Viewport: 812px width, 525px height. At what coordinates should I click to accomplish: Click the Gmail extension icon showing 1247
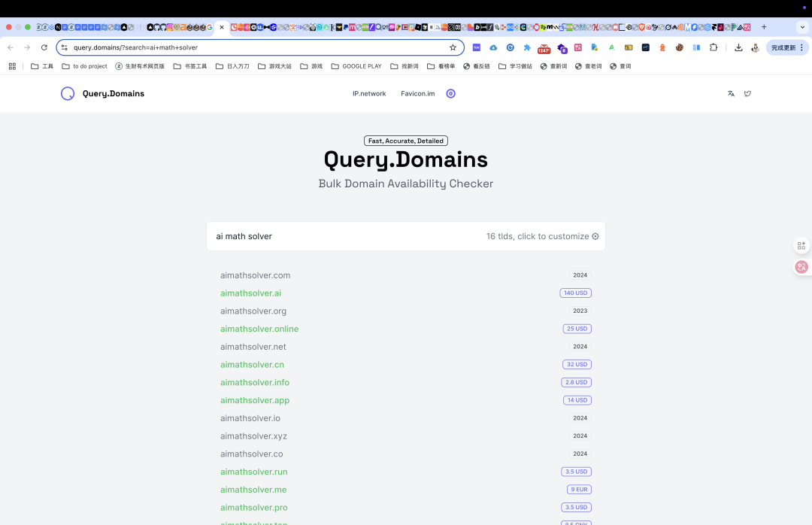544,48
